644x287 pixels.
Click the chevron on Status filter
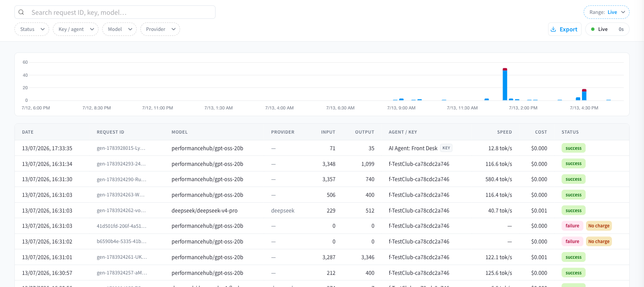point(43,29)
